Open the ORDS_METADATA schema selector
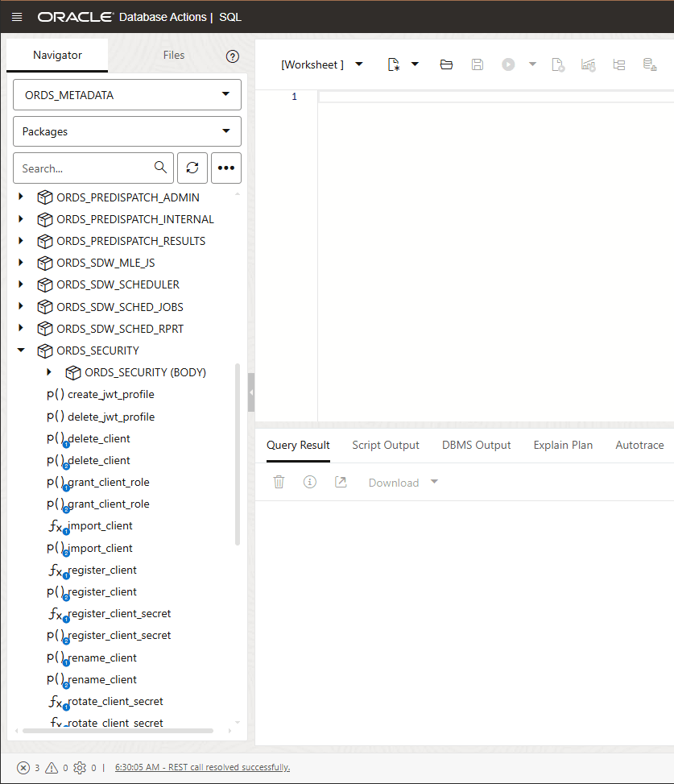The height and width of the screenshot is (784, 674). pyautogui.click(x=126, y=94)
